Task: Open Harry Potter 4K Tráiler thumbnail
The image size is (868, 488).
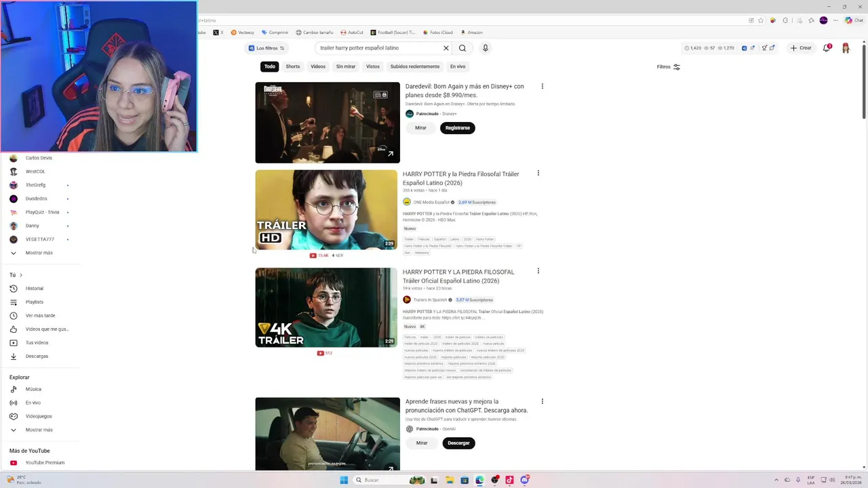Action: tap(326, 307)
